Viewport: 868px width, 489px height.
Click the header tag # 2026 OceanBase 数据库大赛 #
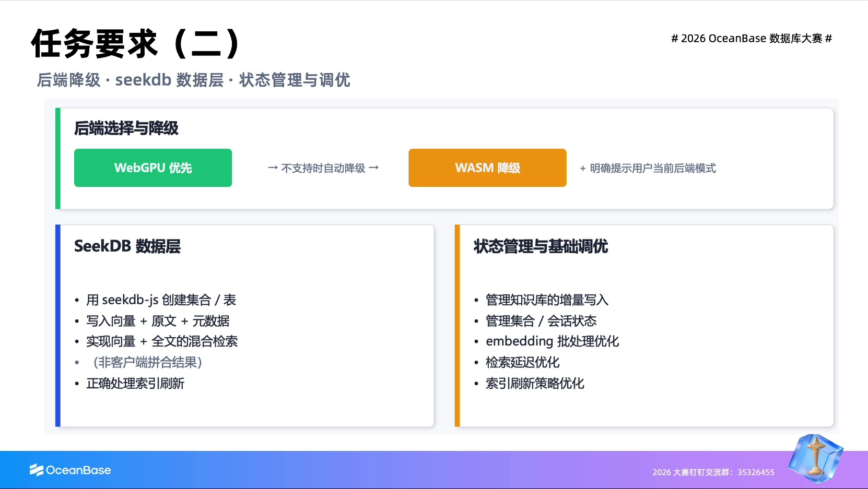[x=751, y=39]
